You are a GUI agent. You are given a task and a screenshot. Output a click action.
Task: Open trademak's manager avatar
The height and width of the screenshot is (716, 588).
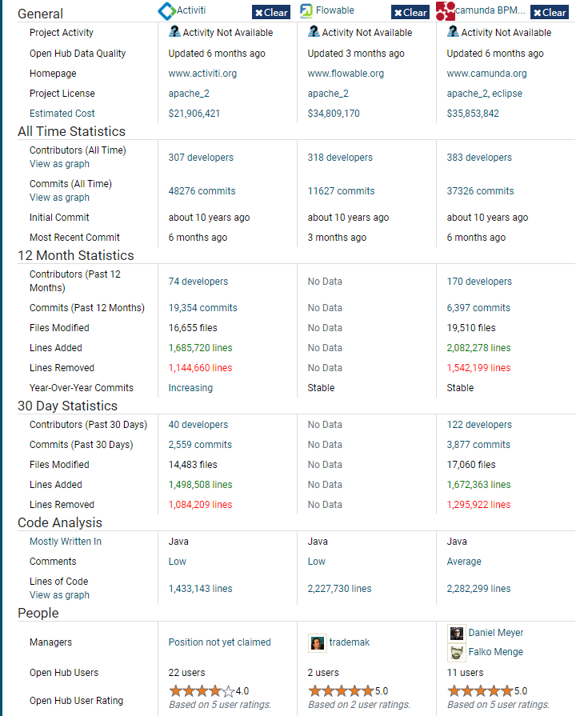[318, 643]
